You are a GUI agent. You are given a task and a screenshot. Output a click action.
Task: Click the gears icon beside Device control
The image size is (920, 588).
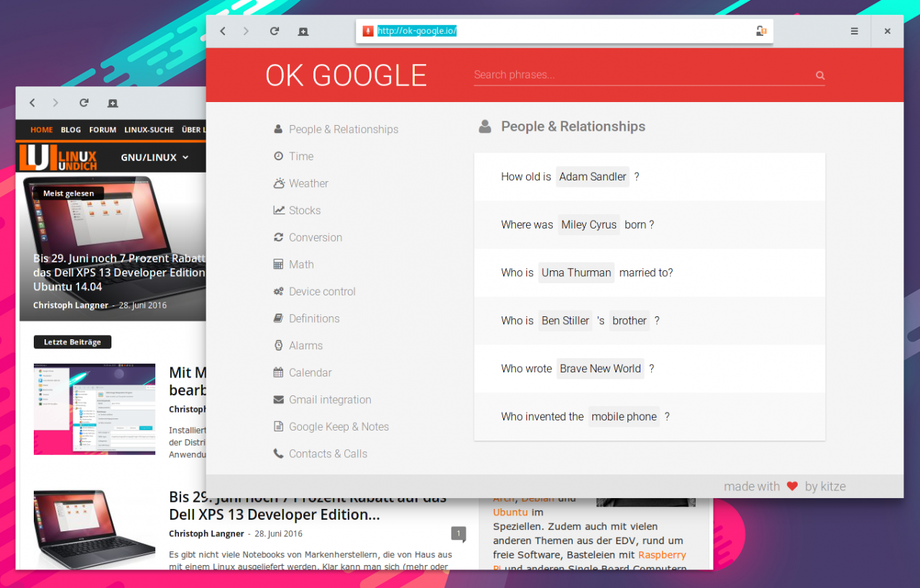(x=278, y=291)
